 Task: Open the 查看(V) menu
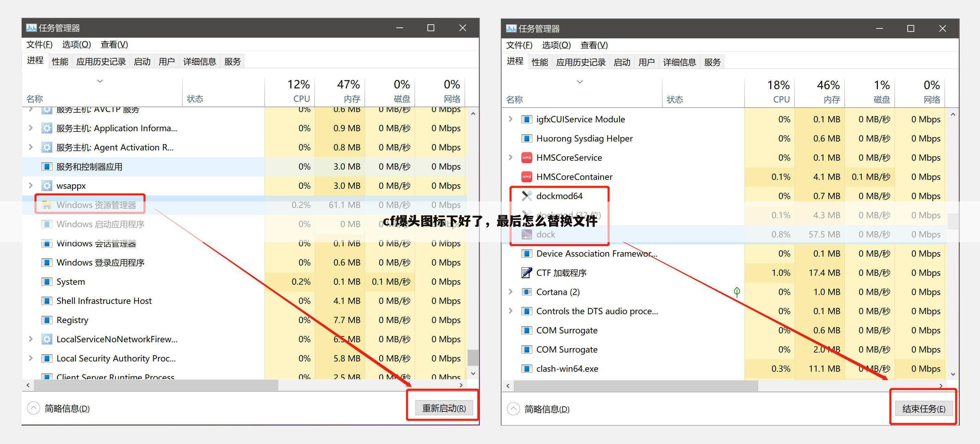pos(114,45)
